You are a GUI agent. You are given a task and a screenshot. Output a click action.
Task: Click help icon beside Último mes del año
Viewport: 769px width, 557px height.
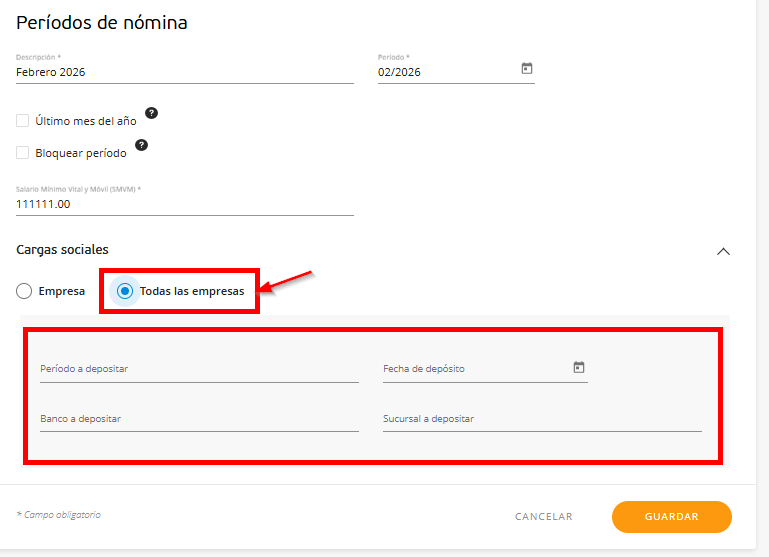(x=152, y=113)
